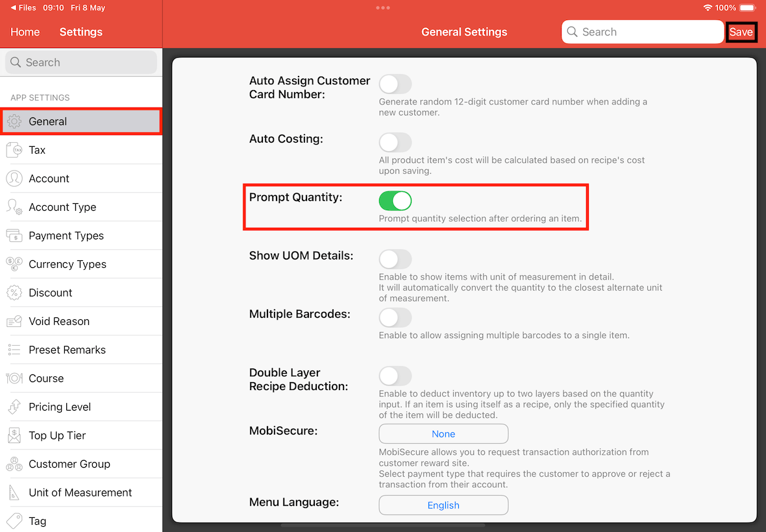Click the MobiSecure label
The height and width of the screenshot is (532, 766).
pyautogui.click(x=283, y=431)
